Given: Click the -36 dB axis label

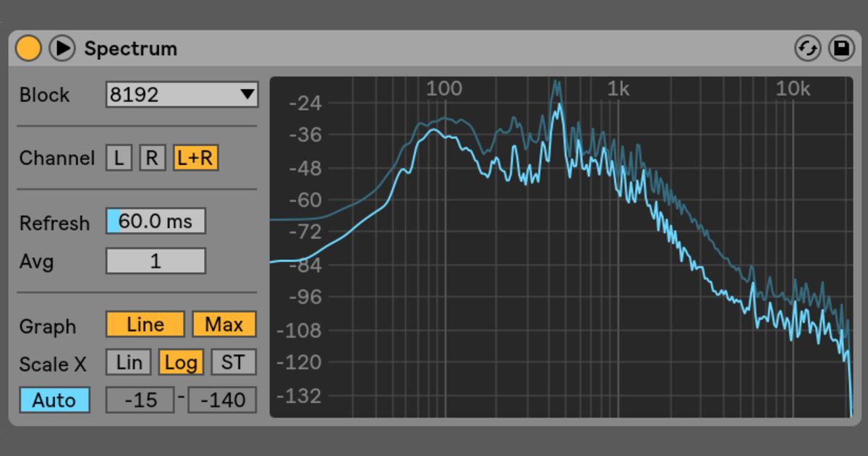Looking at the screenshot, I should click(305, 135).
